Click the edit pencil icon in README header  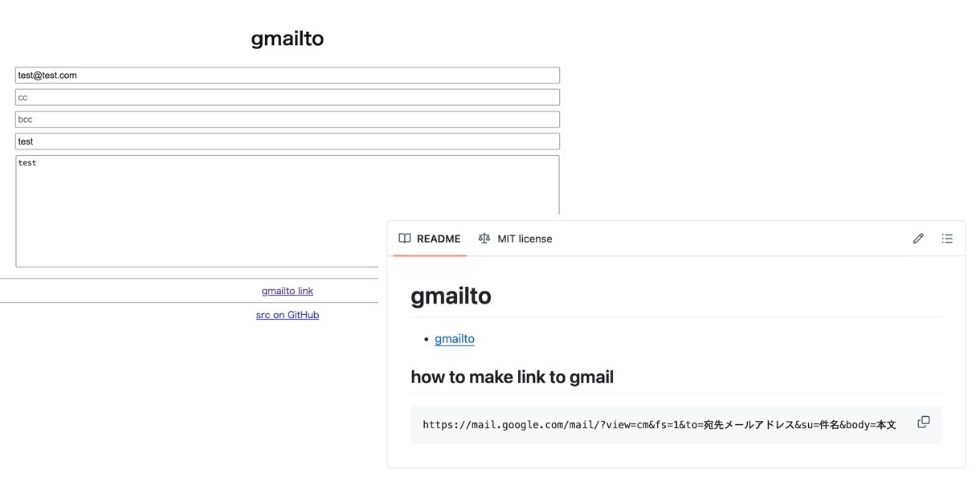918,239
